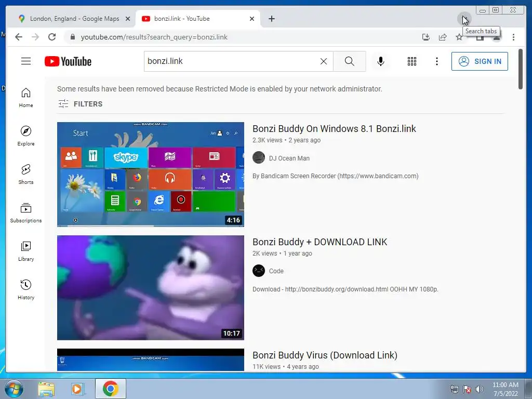Expand the FILTERS options

[x=80, y=104]
